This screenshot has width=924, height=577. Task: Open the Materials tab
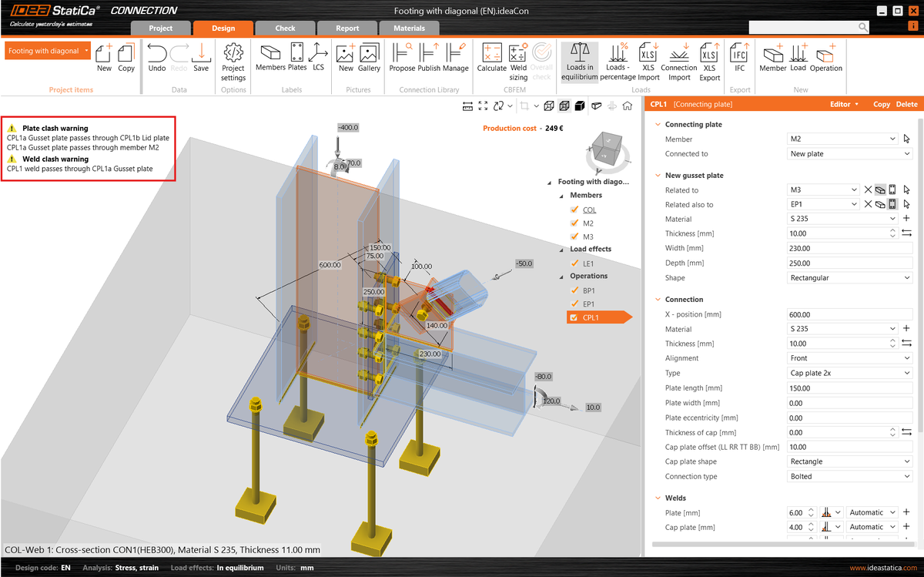tap(409, 27)
